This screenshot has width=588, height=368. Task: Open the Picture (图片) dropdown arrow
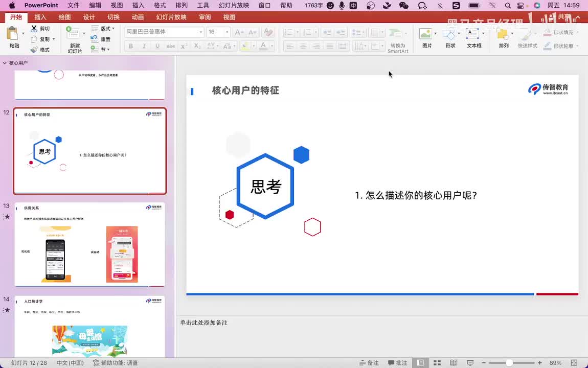[435, 33]
